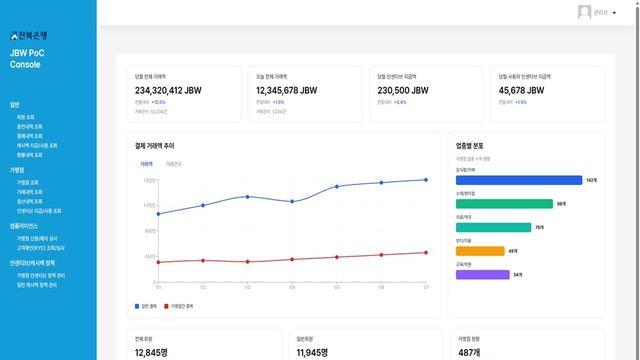Click the purple bar showing 54개

(x=482, y=275)
